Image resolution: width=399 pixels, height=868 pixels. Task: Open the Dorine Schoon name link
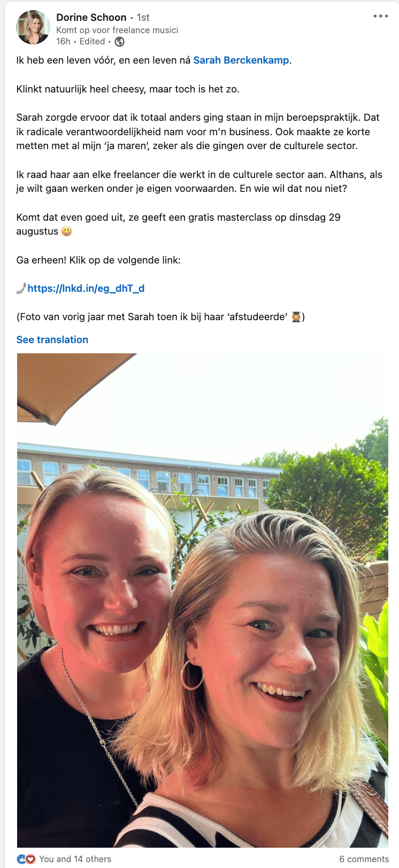click(91, 17)
